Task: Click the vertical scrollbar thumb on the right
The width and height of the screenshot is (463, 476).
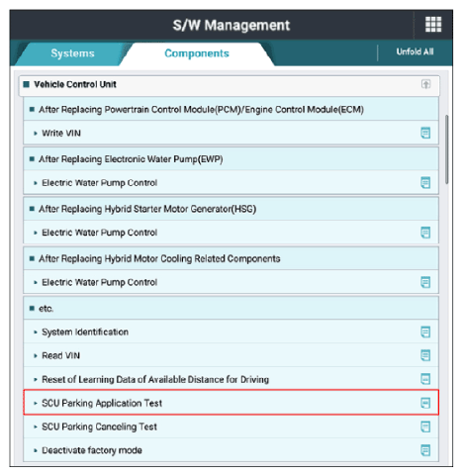Action: [447, 149]
